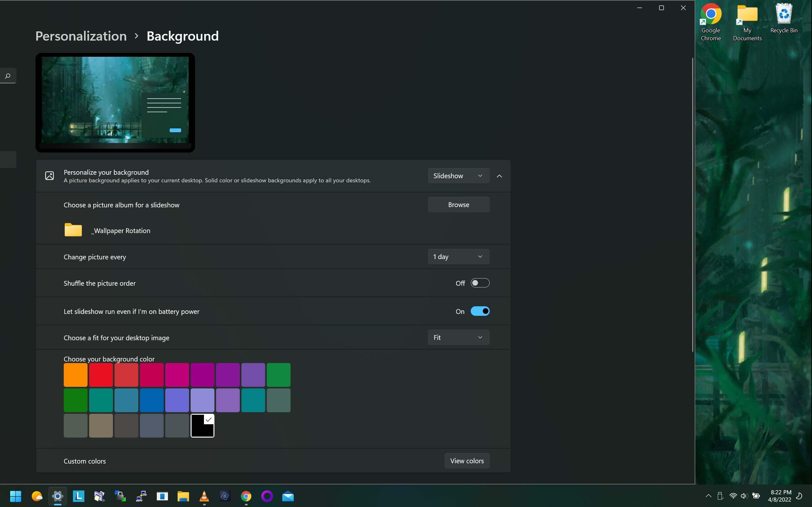The width and height of the screenshot is (812, 507).
Task: Open the dark photo editor taskbar icon
Action: click(225, 496)
